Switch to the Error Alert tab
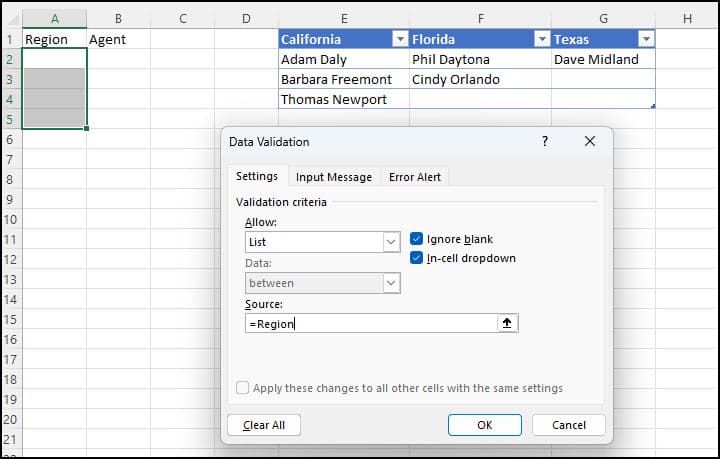 tap(415, 177)
